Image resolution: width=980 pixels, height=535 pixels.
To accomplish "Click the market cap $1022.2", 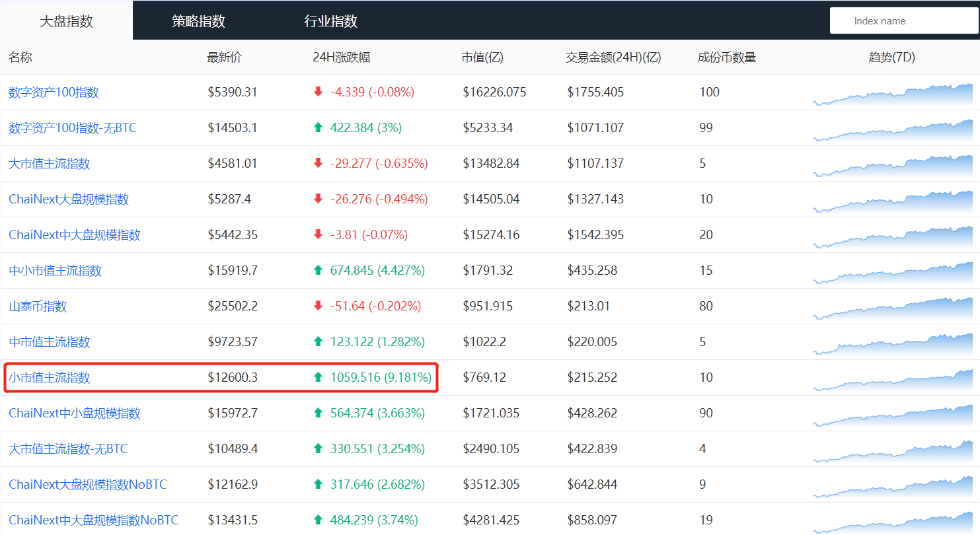I will pyautogui.click(x=484, y=342).
